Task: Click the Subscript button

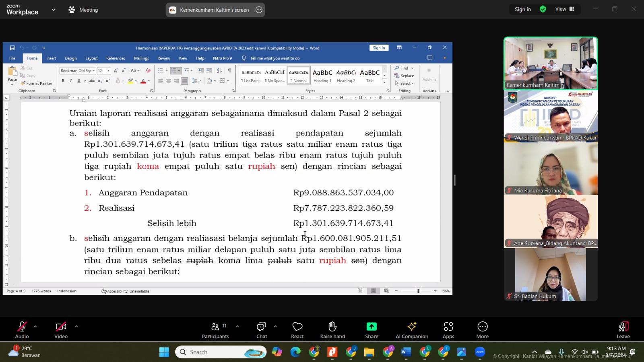Action: [x=101, y=81]
